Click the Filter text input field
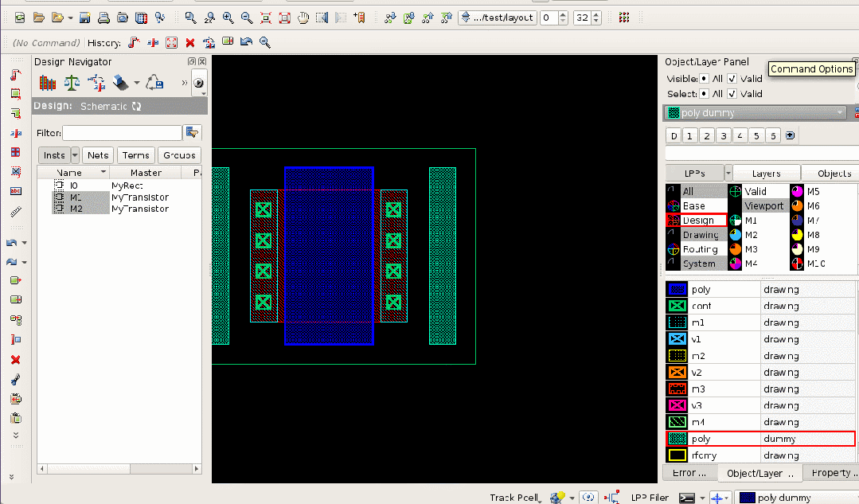Image resolution: width=859 pixels, height=504 pixels. (x=122, y=133)
